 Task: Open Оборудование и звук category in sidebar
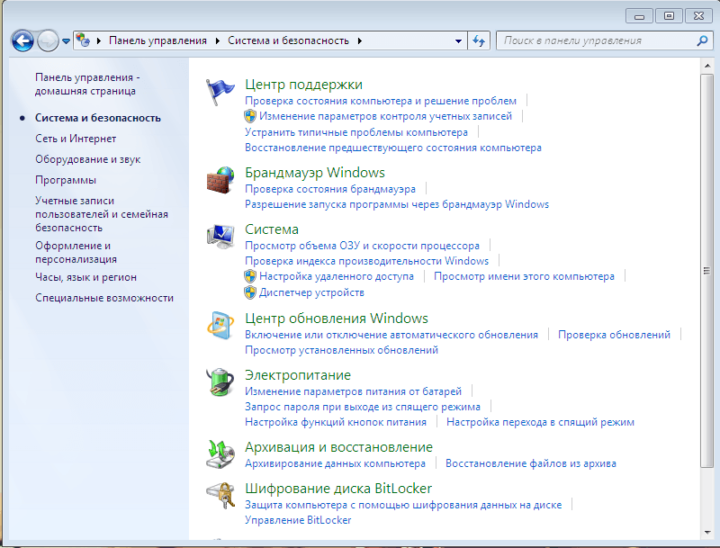(88, 159)
